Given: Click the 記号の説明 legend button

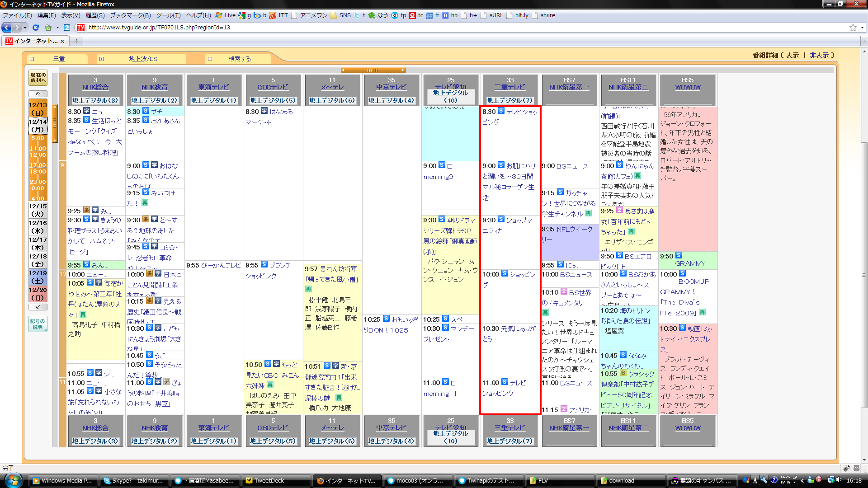Looking at the screenshot, I should [x=38, y=324].
